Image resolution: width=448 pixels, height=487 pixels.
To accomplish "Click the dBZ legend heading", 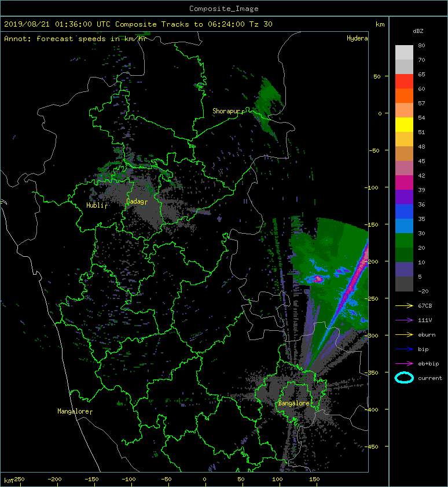I will (x=418, y=31).
